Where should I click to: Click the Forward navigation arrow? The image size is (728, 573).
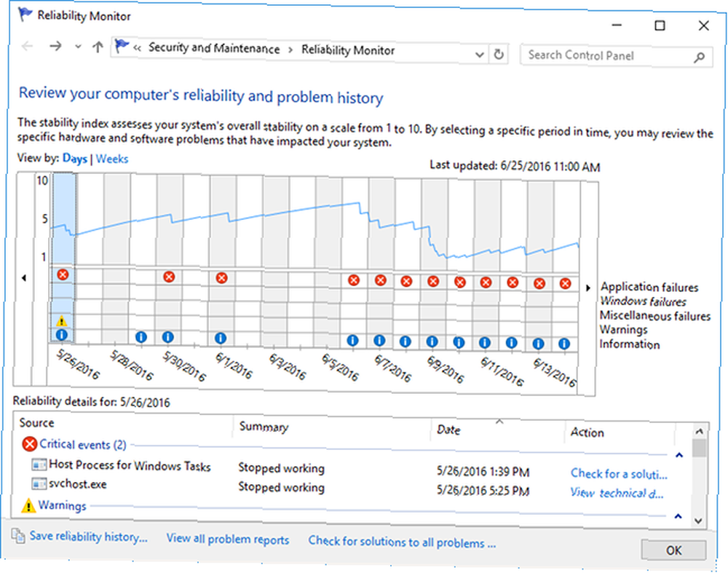pyautogui.click(x=55, y=46)
